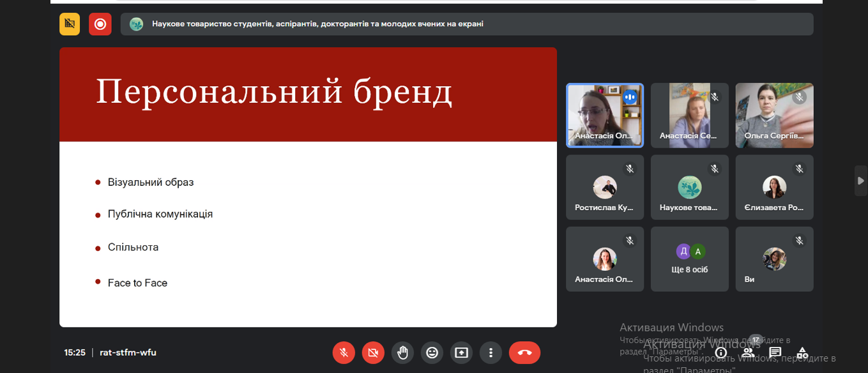The image size is (868, 373).
Task: Select the Єлизавета Ро... participant tile
Action: (x=774, y=187)
